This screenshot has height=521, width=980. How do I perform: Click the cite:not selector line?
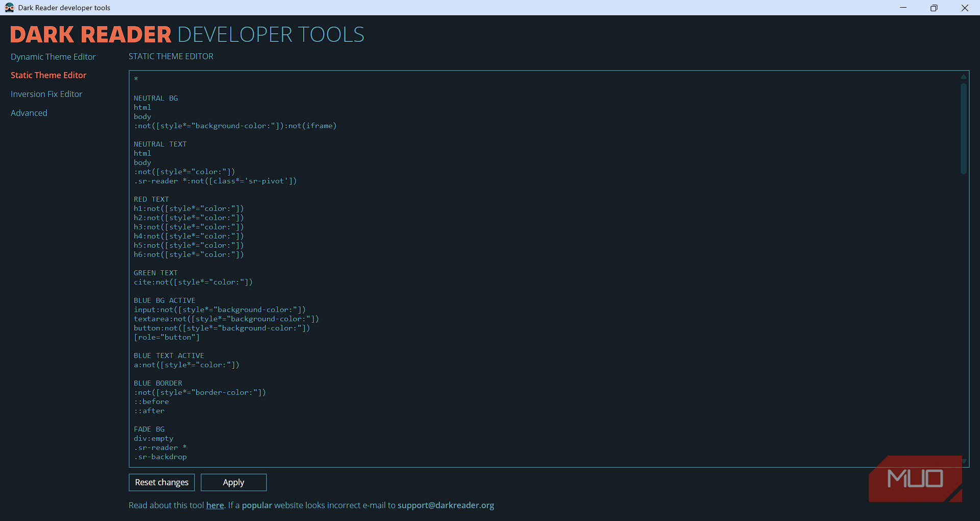[193, 282]
